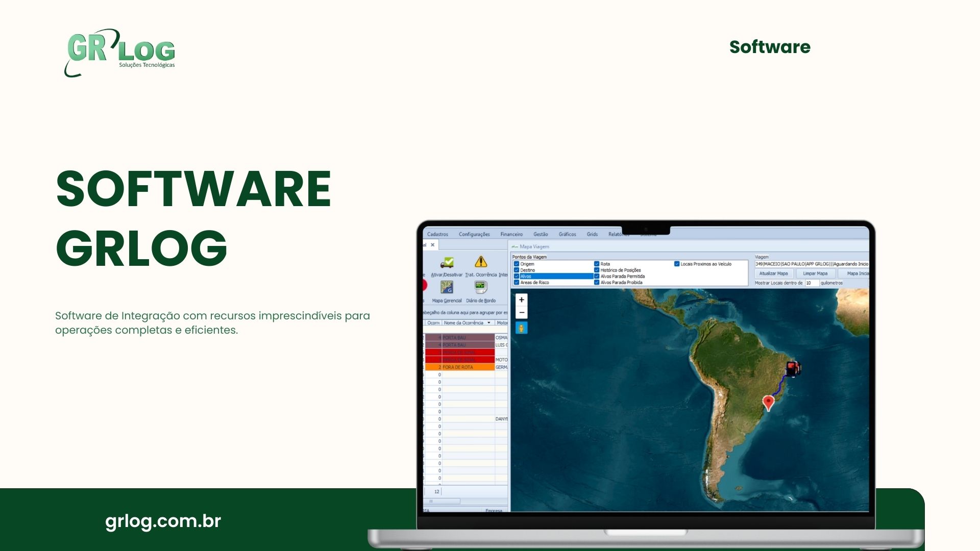
Task: Toggle Locais Proximos ao Veículo checkbox
Action: (x=677, y=264)
